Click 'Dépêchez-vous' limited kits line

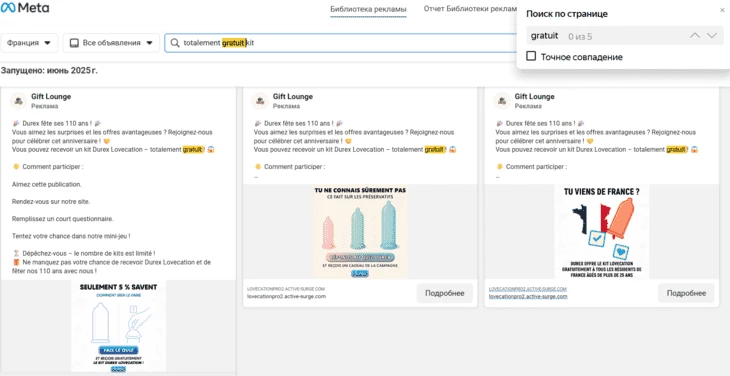coord(84,254)
